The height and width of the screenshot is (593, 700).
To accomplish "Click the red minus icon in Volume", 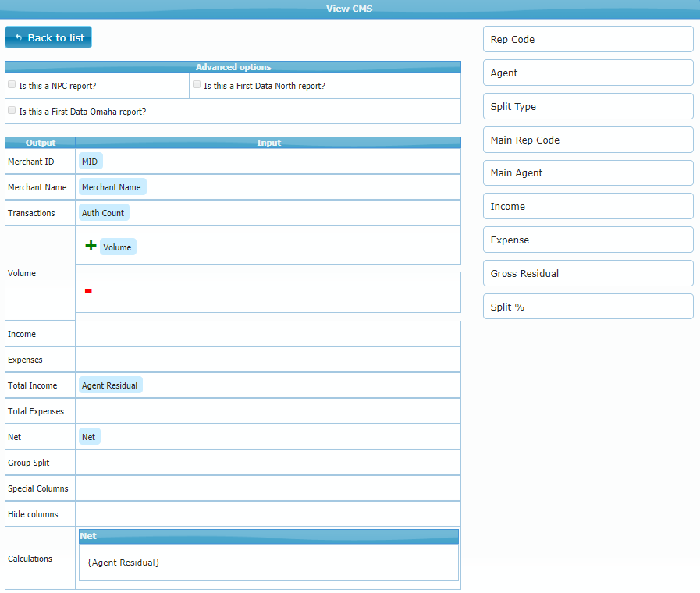I will tap(88, 291).
